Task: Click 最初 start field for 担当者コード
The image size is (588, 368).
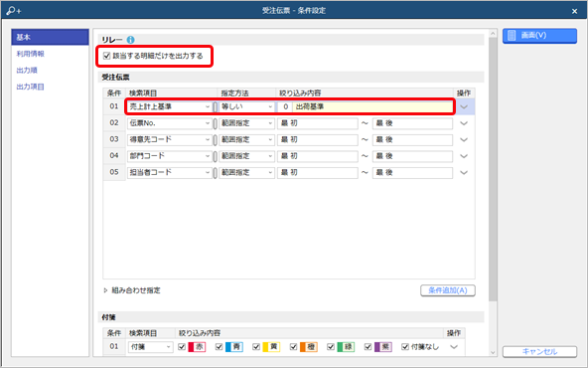Action: [318, 172]
